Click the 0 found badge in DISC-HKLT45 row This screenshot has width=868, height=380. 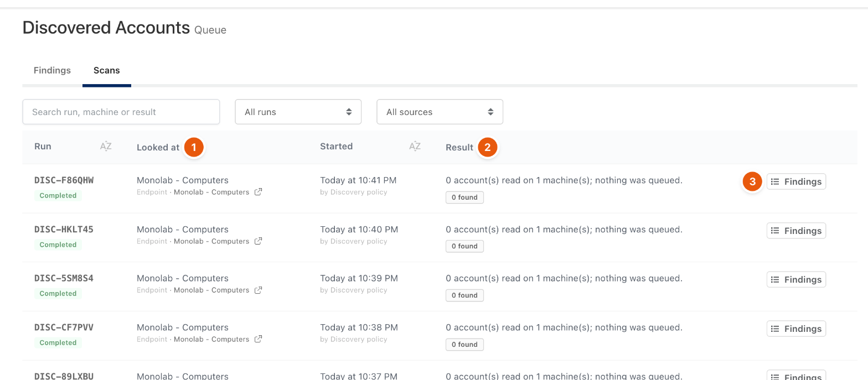pos(464,246)
